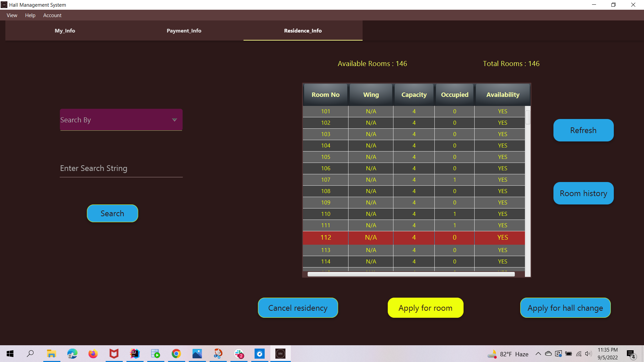The height and width of the screenshot is (362, 644).
Task: Open Google Chrome from the taskbar
Action: tap(176, 354)
